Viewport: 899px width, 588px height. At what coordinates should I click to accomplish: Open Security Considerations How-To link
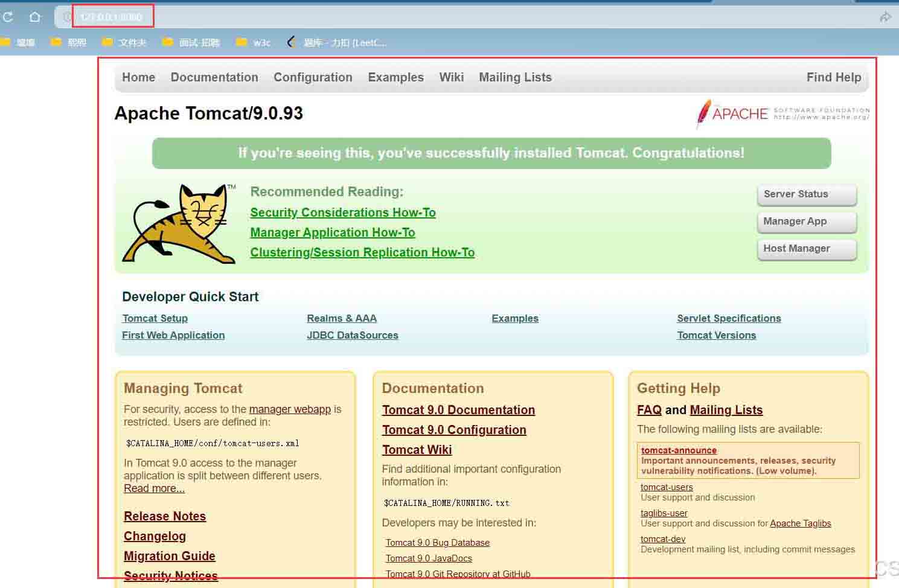[x=343, y=213]
